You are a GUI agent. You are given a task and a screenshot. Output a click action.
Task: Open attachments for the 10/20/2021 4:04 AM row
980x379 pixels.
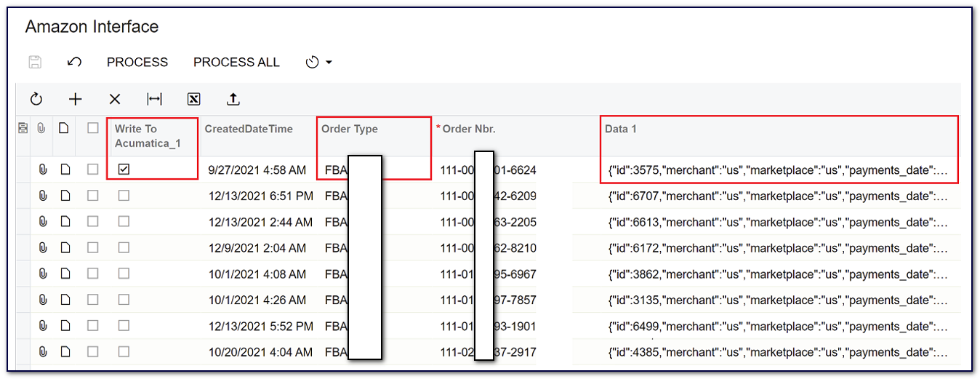point(42,351)
